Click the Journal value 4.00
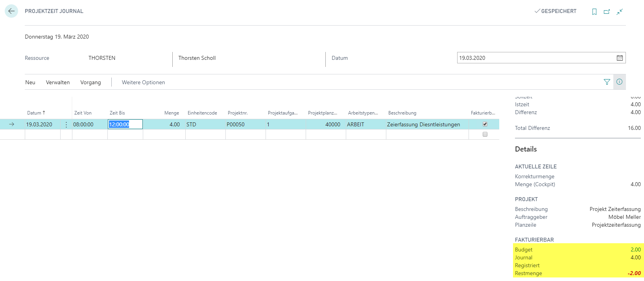This screenshot has width=644, height=281. [x=636, y=257]
